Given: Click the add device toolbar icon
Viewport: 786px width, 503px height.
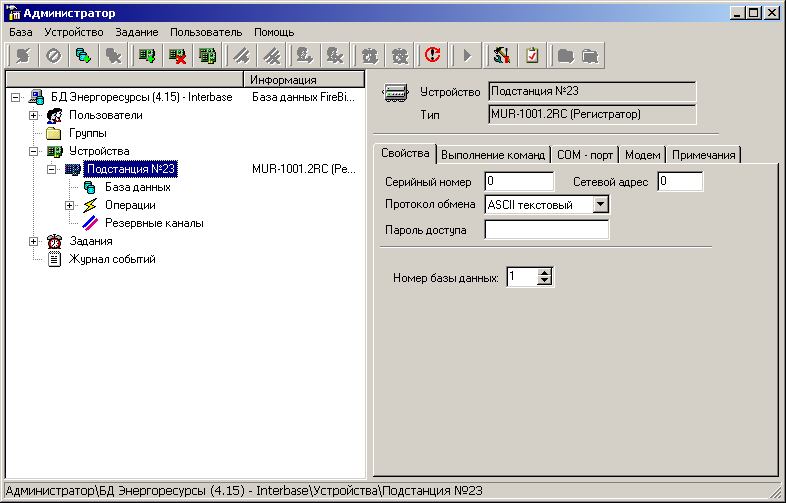Looking at the screenshot, I should point(147,55).
